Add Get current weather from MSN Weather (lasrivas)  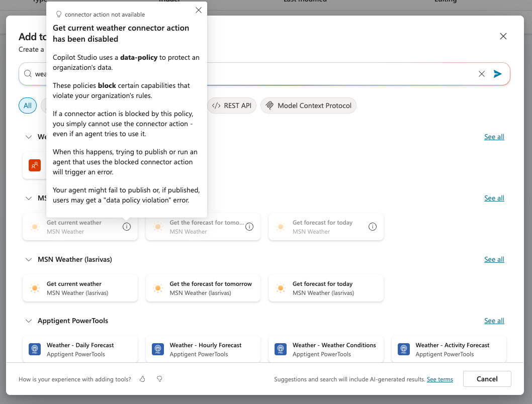80,288
